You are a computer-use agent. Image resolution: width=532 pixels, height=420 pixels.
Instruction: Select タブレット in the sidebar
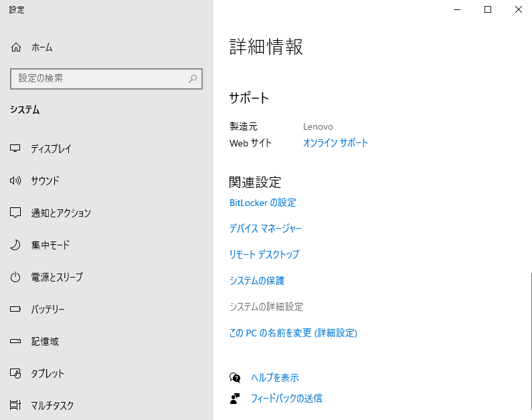pos(48,373)
